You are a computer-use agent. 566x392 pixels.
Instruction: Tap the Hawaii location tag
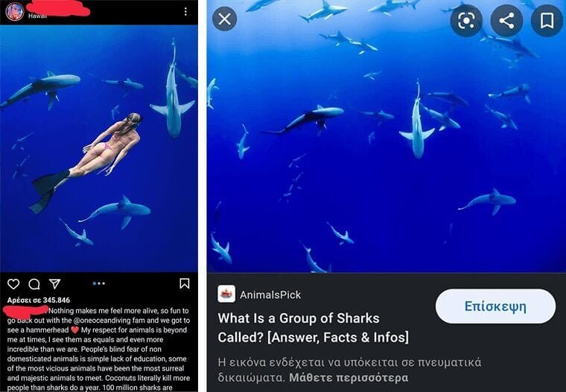tap(37, 16)
